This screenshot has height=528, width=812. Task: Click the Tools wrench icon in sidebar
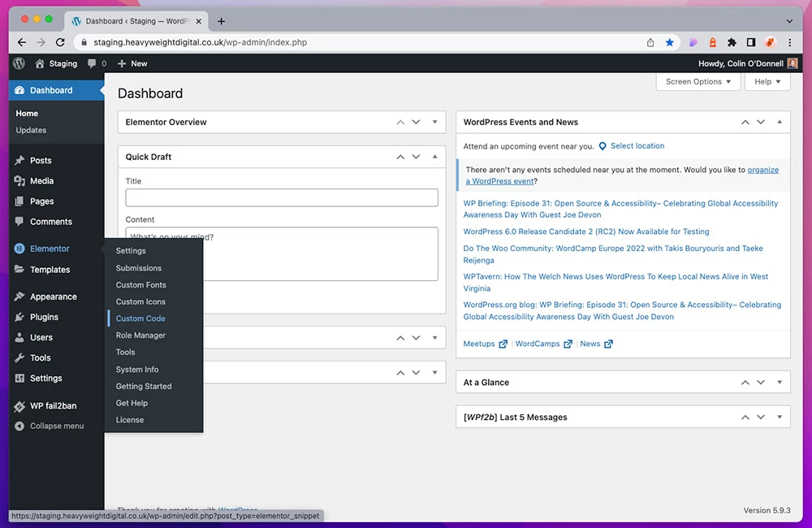[19, 357]
